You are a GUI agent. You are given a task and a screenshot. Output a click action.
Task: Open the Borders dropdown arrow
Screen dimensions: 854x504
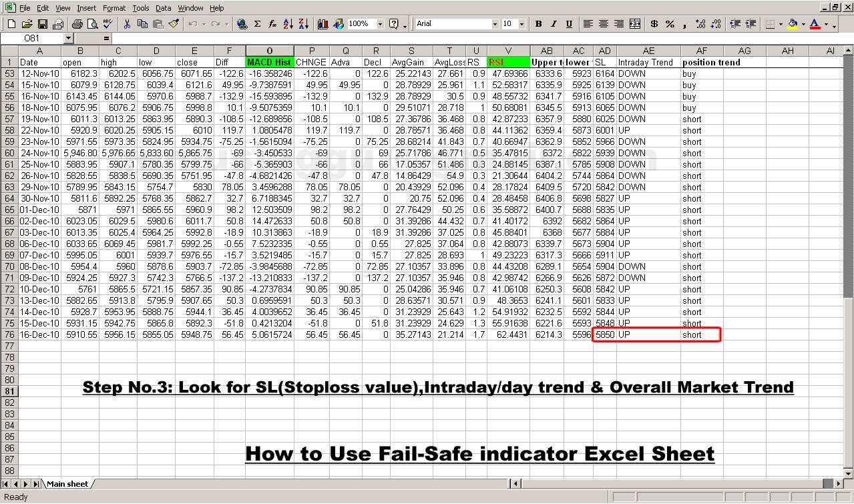781,24
